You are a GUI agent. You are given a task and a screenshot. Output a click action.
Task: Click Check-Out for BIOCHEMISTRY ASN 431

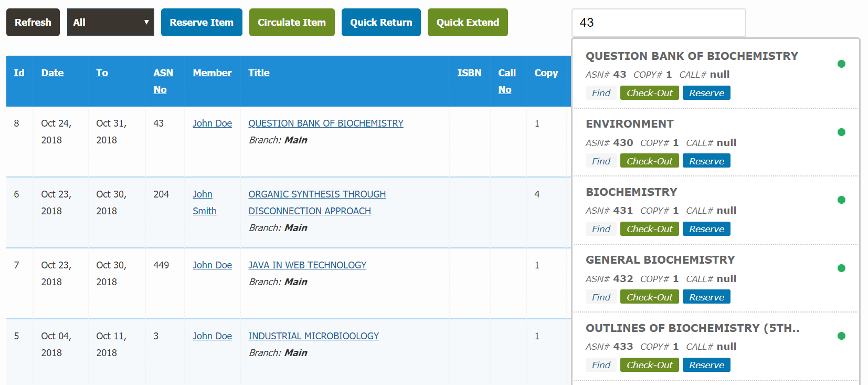pos(650,229)
